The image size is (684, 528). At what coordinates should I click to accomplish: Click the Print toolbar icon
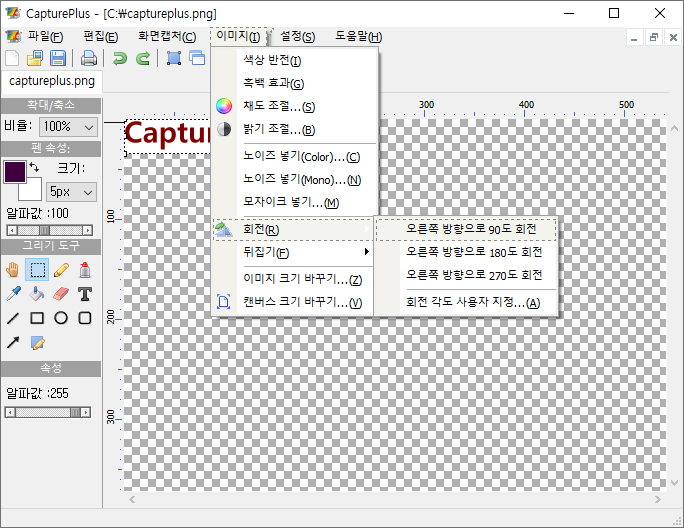tap(89, 58)
